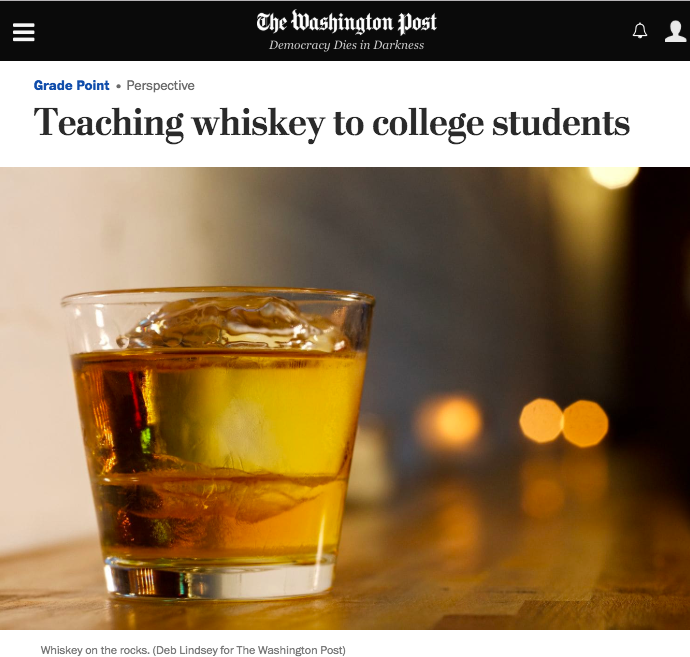This screenshot has height=657, width=690.
Task: Select the Perspective label
Action: 160,85
